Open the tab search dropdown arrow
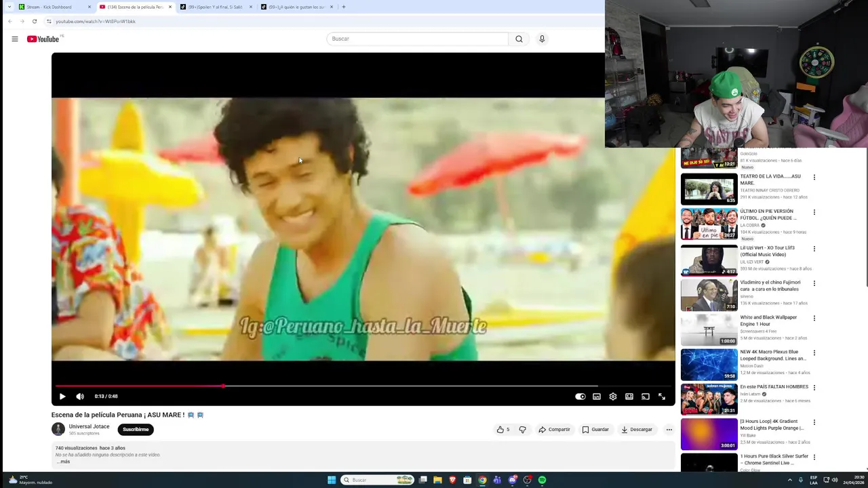Image resolution: width=868 pixels, height=488 pixels. (9, 7)
